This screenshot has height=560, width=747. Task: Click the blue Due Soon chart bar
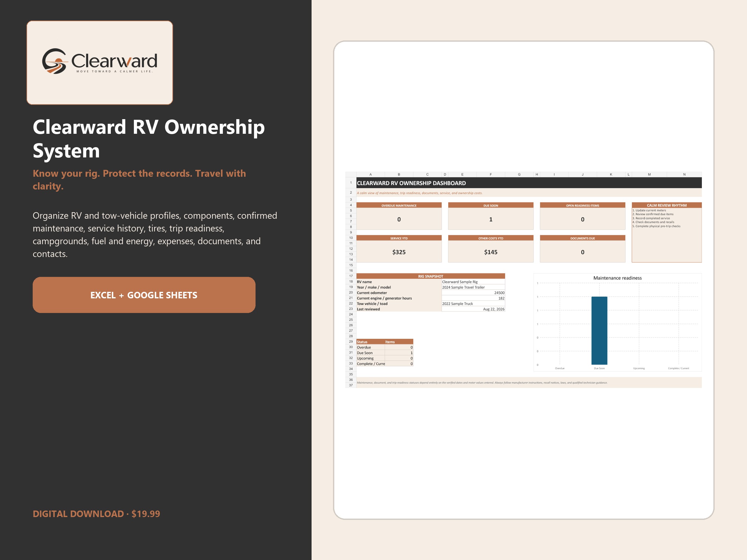point(599,330)
